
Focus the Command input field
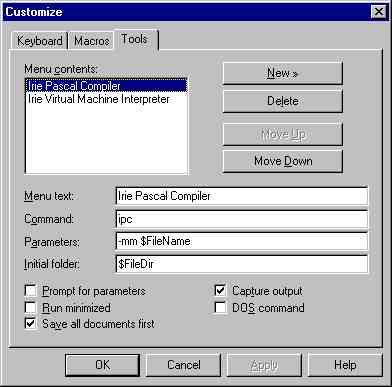point(242,219)
